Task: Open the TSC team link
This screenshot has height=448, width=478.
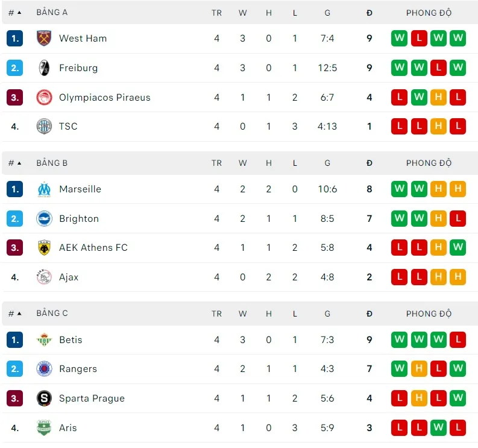Action: click(68, 126)
